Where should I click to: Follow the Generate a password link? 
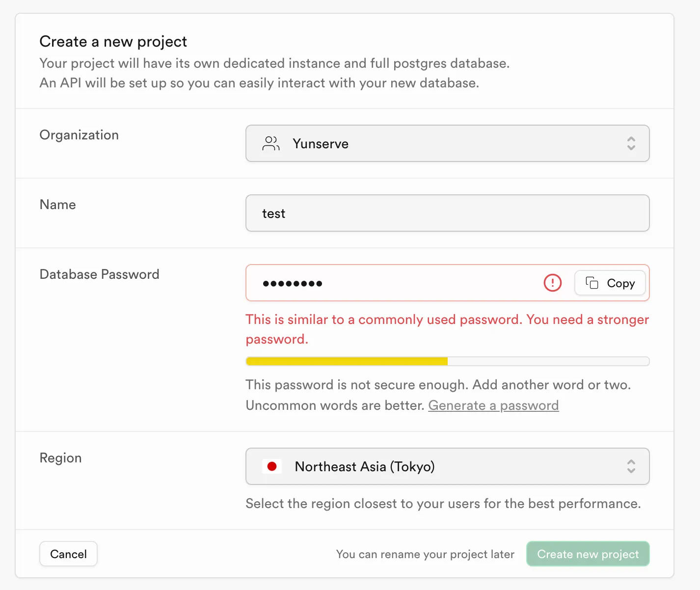493,405
